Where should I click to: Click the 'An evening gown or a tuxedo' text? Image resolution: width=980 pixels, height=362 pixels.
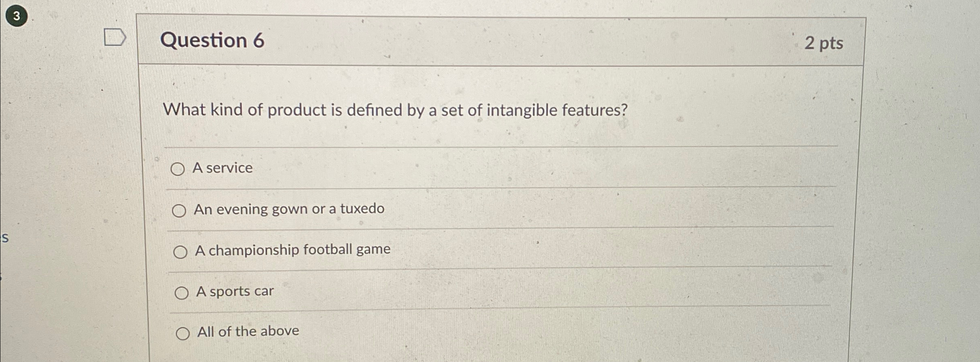(289, 209)
